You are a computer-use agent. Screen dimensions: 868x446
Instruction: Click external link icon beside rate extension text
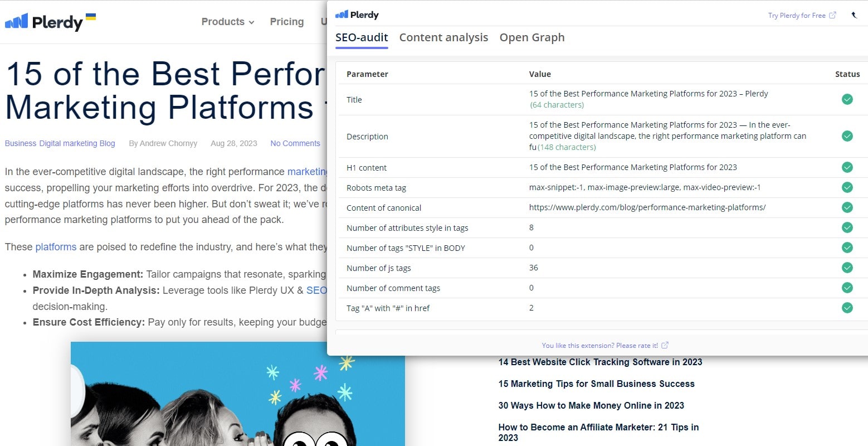665,345
